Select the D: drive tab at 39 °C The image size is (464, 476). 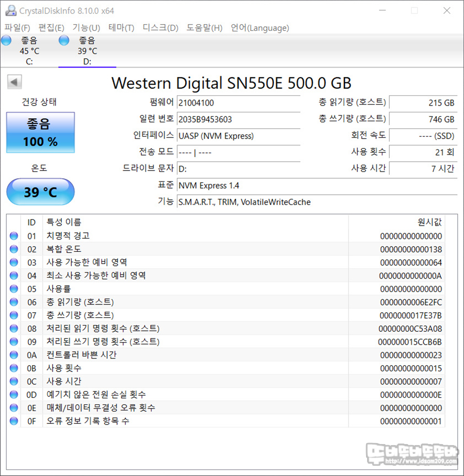pos(87,50)
